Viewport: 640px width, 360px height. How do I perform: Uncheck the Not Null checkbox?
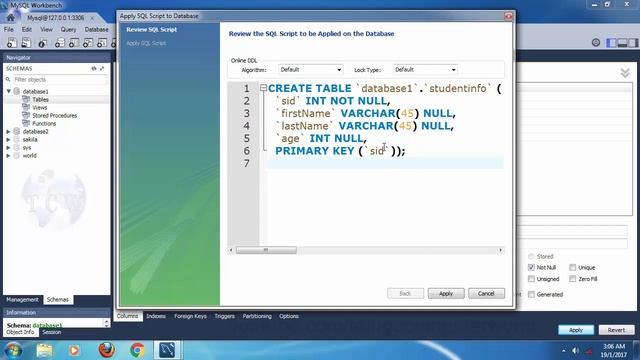coord(531,267)
